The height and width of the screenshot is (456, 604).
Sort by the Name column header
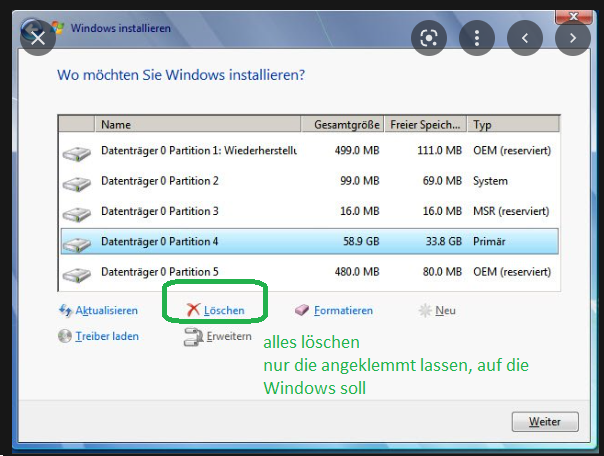pyautogui.click(x=198, y=124)
